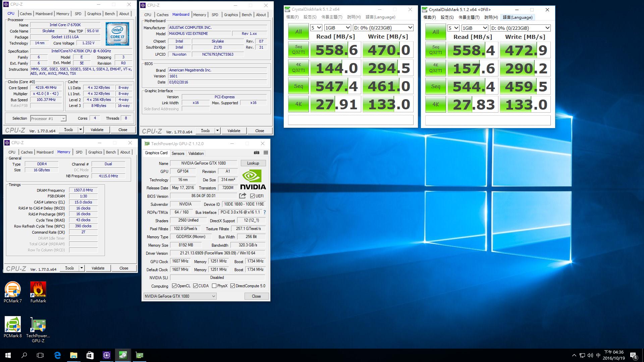Click the bus interface question mark icon
This screenshot has height=362, width=644.
(264, 212)
